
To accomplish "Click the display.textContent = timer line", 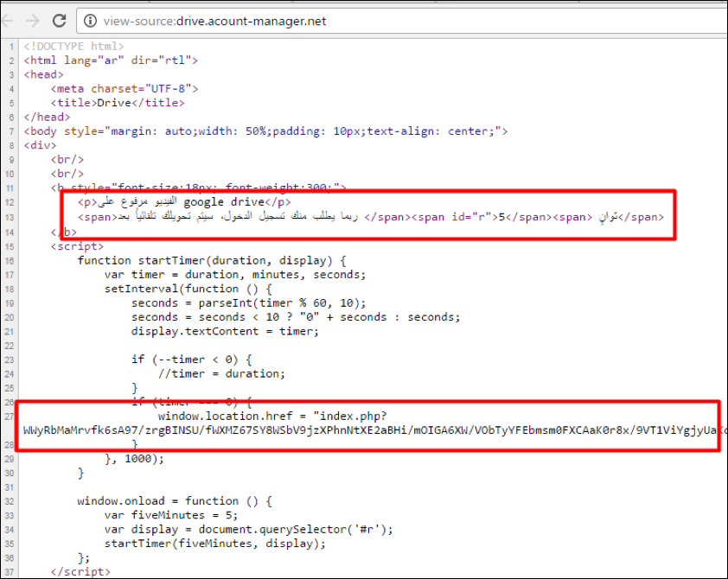I will click(x=225, y=331).
